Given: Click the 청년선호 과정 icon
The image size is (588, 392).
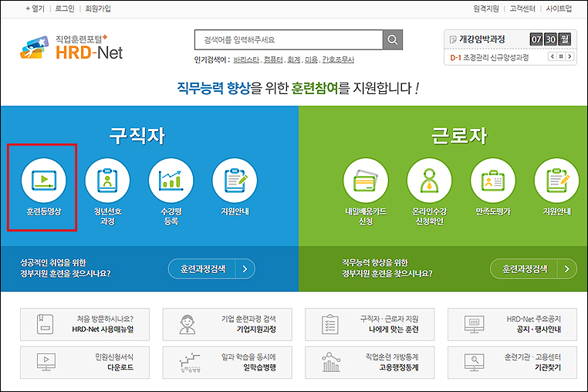Looking at the screenshot, I should (107, 181).
